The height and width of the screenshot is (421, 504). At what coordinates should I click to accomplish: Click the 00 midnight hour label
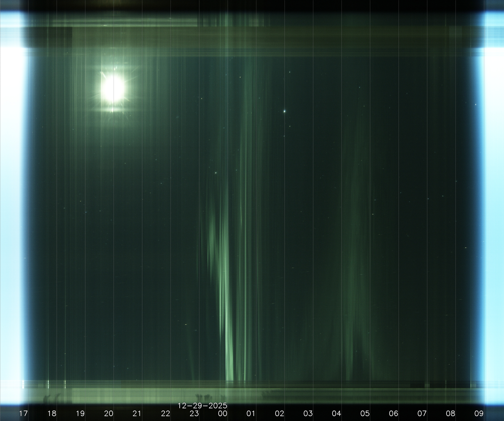pyautogui.click(x=222, y=414)
